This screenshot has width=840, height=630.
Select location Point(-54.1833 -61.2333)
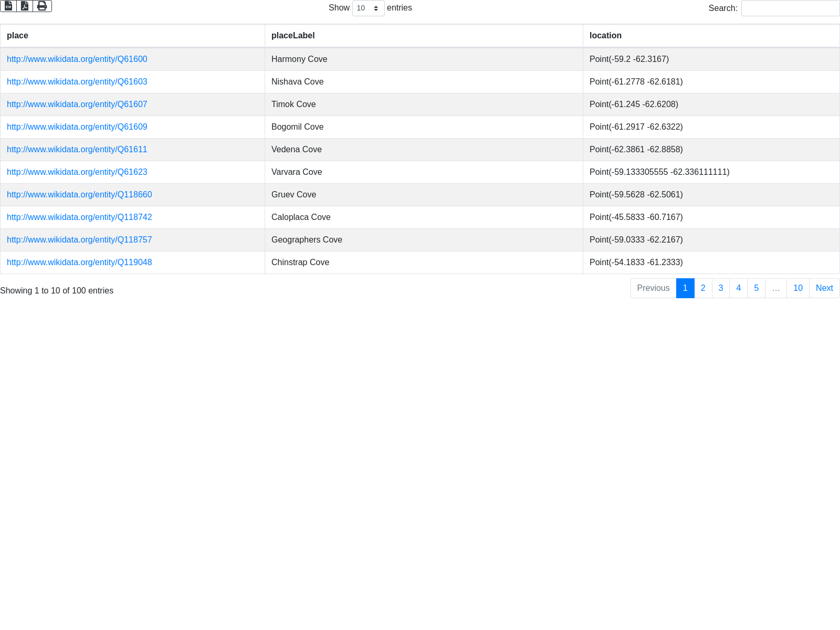coord(711,262)
